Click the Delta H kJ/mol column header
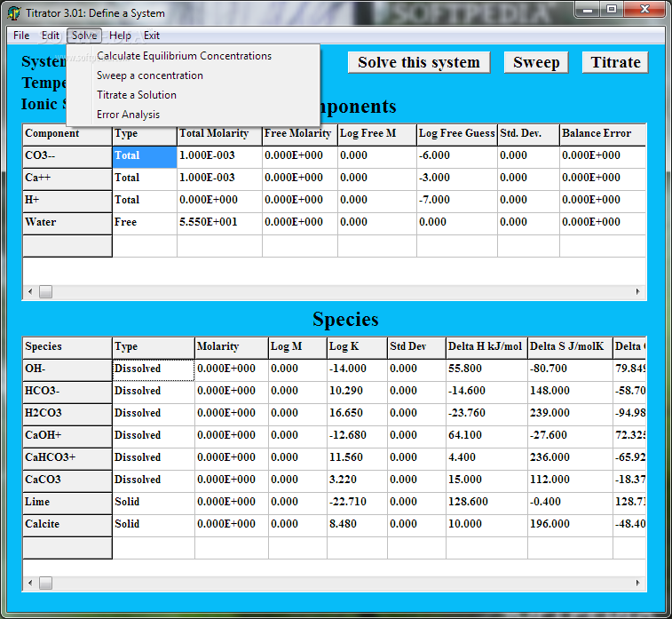 [x=486, y=347]
